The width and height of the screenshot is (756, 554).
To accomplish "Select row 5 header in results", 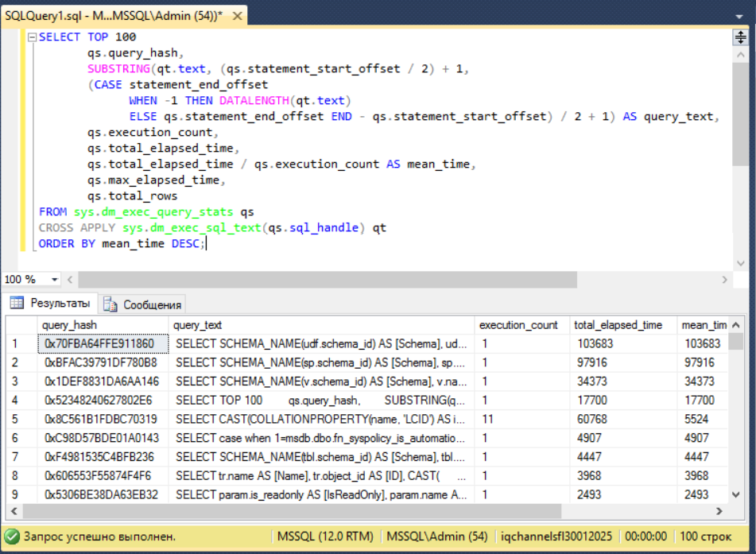I will [x=21, y=419].
